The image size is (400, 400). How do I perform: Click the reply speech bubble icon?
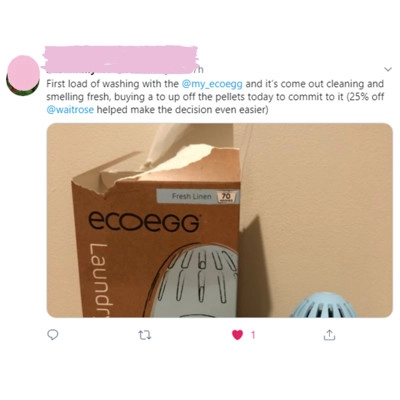[x=53, y=335]
